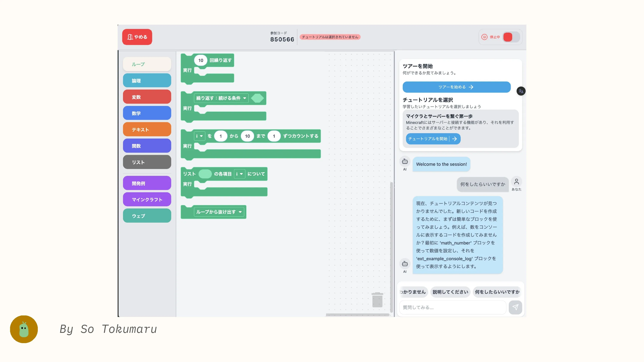
Task: Open the ウェブ block category
Action: pyautogui.click(x=147, y=216)
